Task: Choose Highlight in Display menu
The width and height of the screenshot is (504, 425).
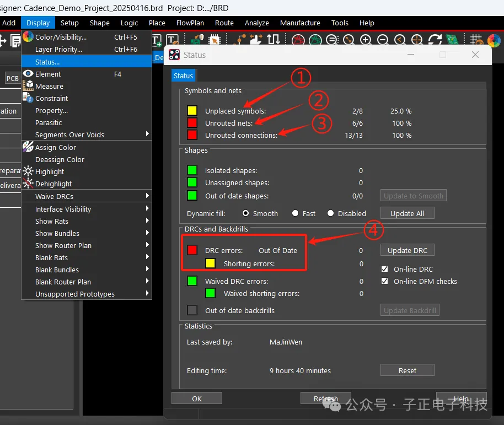Action: (x=87, y=172)
